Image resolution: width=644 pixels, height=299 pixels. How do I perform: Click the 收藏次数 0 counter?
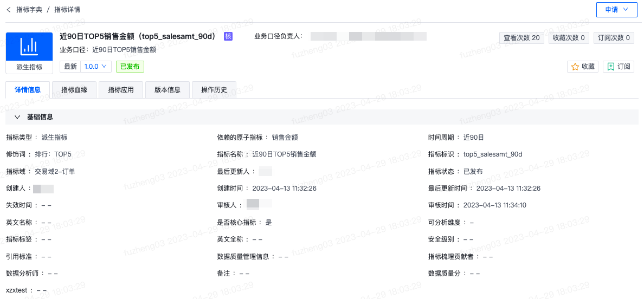(x=569, y=38)
